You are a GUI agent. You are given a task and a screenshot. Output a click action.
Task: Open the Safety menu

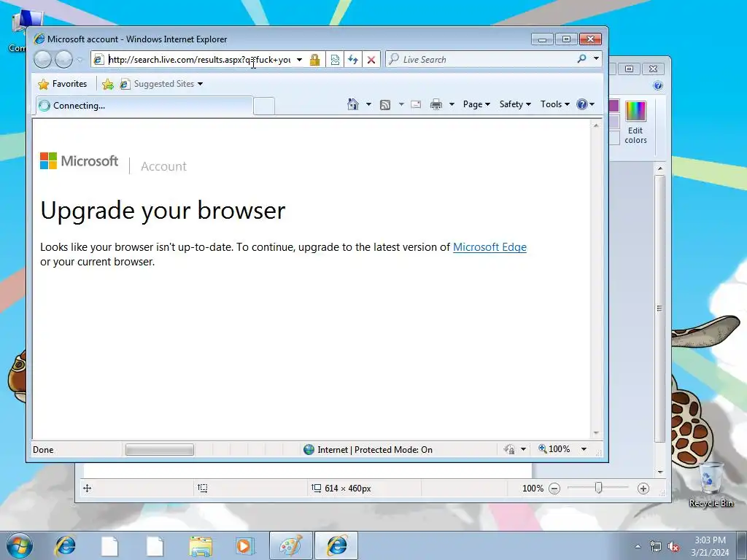[515, 104]
